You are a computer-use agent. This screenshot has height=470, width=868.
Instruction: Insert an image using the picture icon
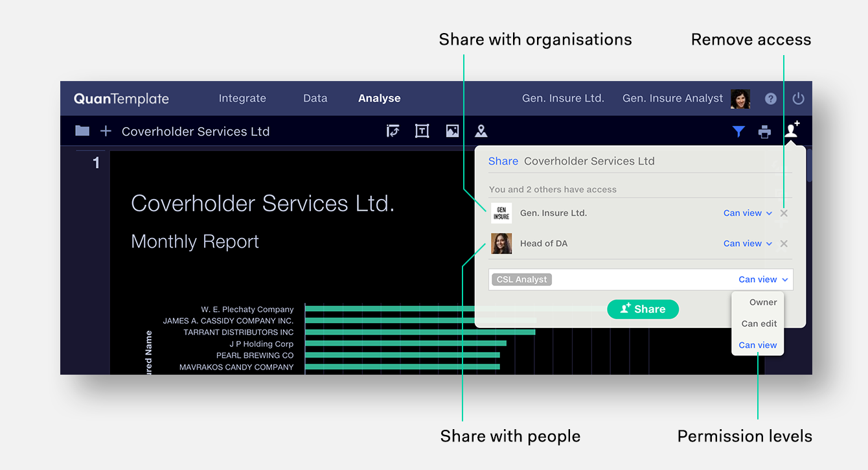coord(452,131)
